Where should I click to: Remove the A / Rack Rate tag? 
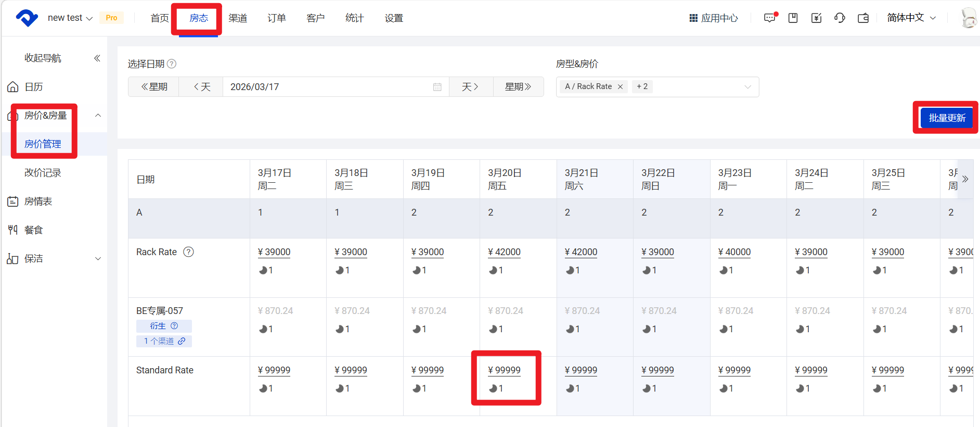coord(620,87)
